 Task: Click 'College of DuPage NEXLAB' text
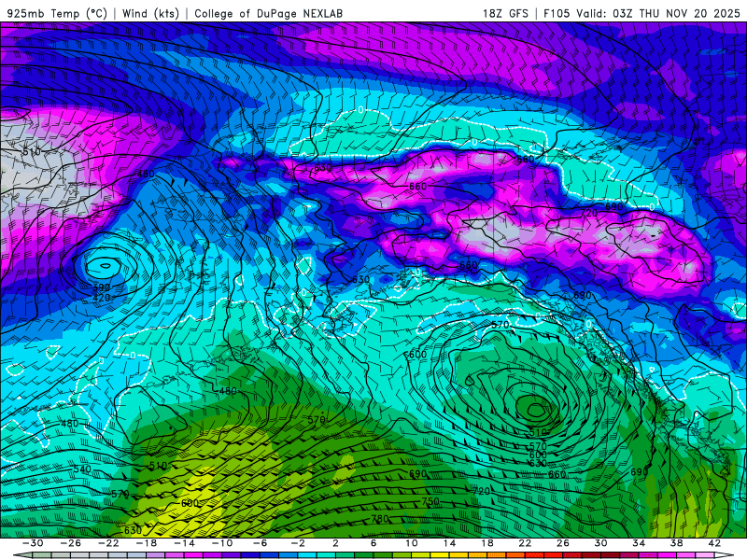coord(268,13)
